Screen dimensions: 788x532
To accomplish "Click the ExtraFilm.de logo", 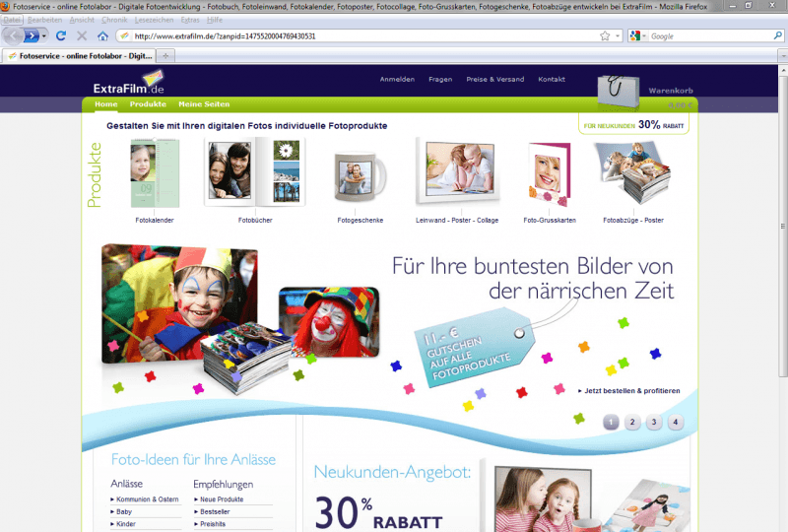I will pyautogui.click(x=128, y=85).
